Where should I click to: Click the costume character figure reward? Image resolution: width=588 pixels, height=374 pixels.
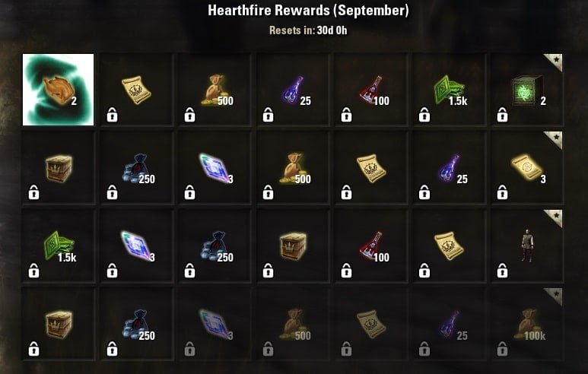pyautogui.click(x=527, y=246)
